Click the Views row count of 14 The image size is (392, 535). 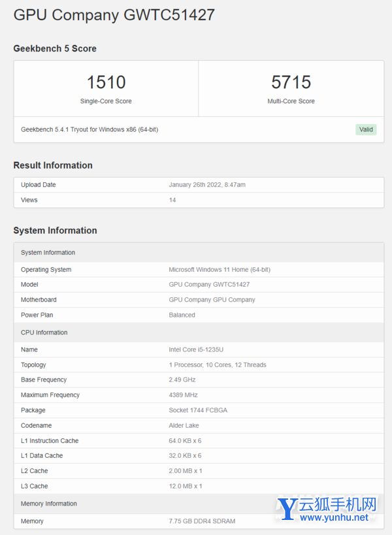[172, 200]
